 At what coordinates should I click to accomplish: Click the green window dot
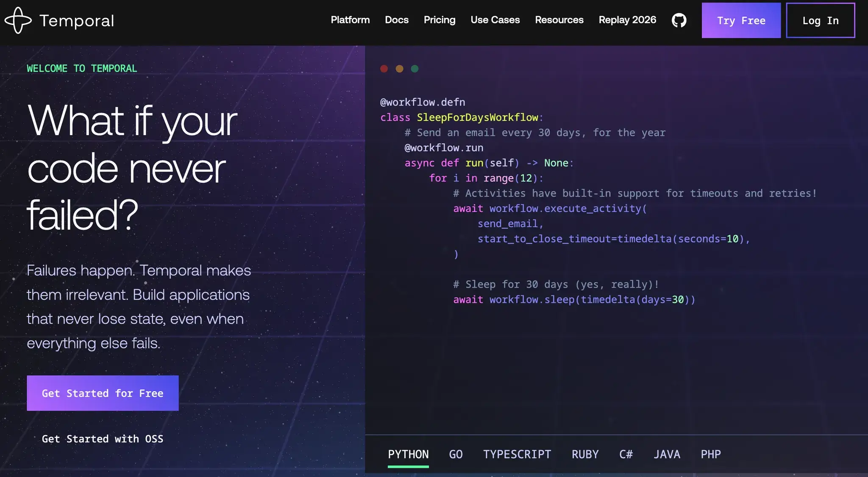[415, 69]
